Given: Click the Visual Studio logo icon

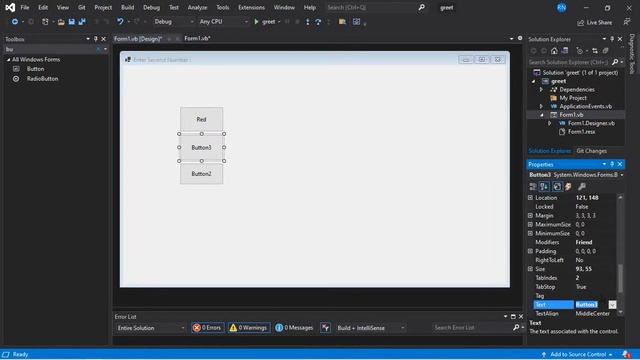Looking at the screenshot, I should click(10, 7).
